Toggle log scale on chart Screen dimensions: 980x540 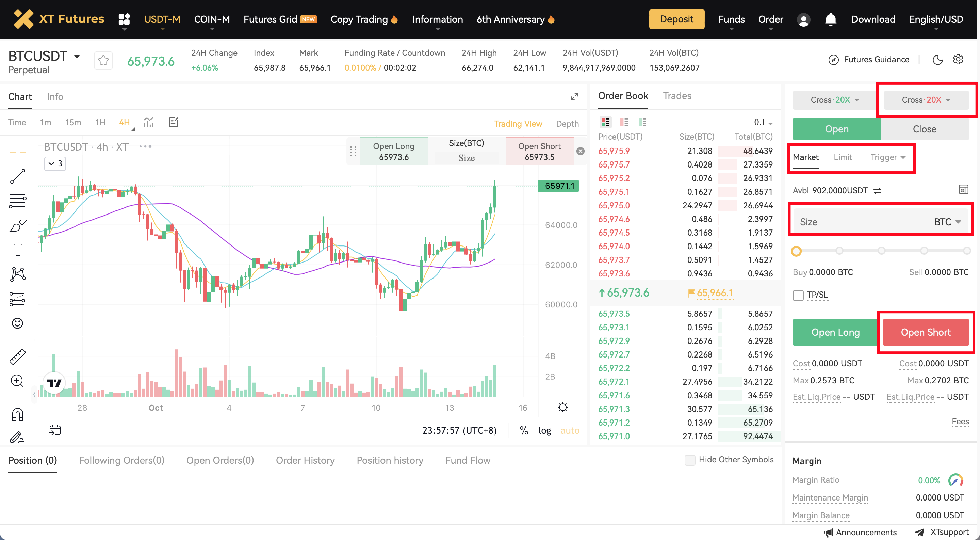[x=544, y=431]
